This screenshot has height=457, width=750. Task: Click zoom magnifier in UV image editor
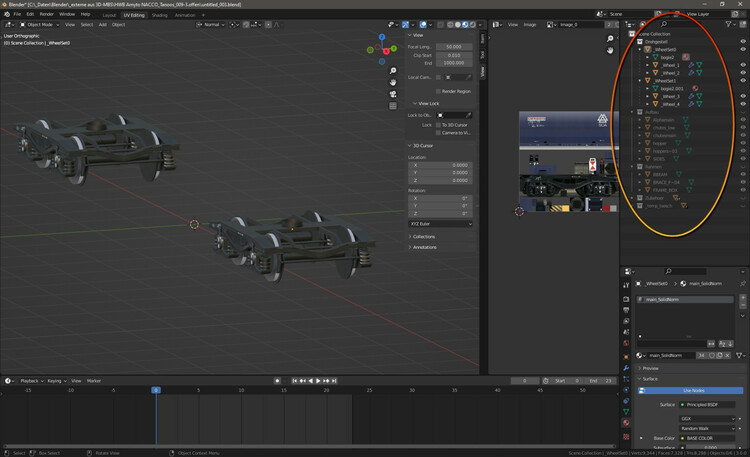[x=610, y=39]
